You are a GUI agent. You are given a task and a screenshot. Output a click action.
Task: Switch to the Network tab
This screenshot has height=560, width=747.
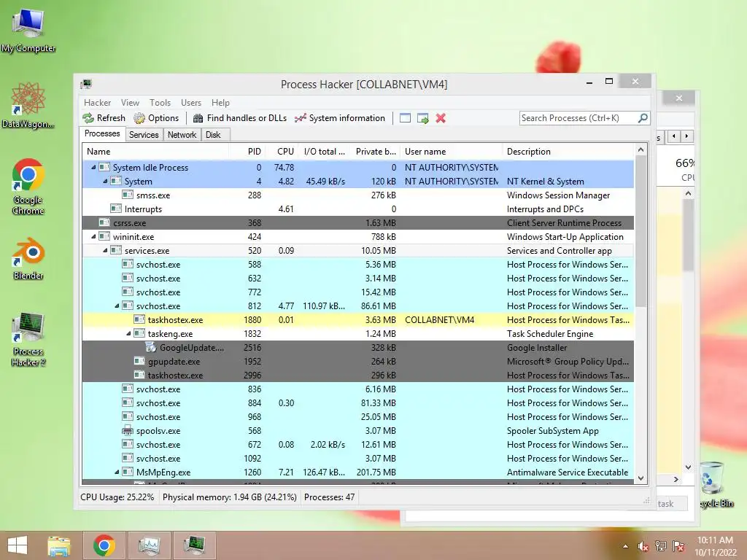[182, 135]
